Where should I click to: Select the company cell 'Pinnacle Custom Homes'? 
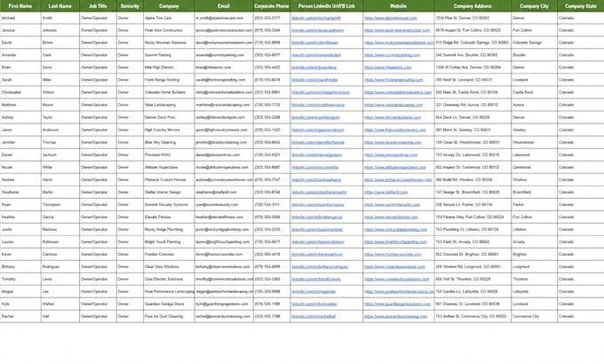click(169, 180)
